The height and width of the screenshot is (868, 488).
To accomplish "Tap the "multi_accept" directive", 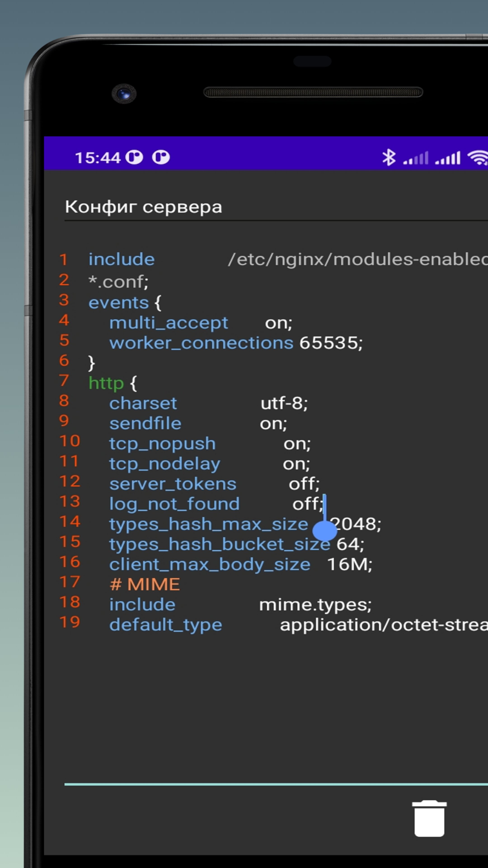I will 169,323.
